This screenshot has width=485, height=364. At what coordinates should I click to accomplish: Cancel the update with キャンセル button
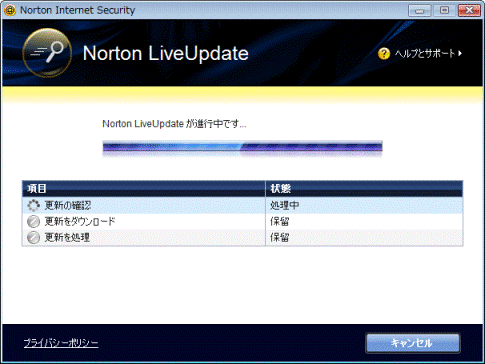413,343
